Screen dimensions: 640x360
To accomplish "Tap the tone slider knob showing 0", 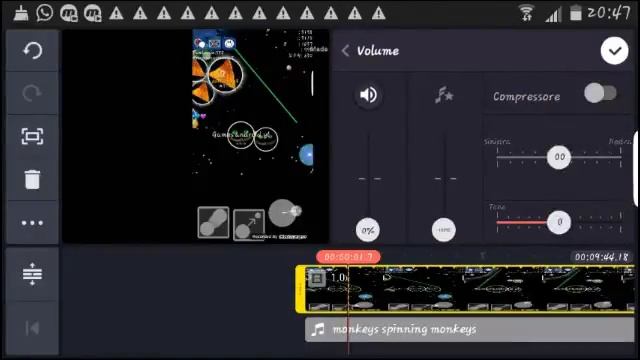I will [559, 222].
